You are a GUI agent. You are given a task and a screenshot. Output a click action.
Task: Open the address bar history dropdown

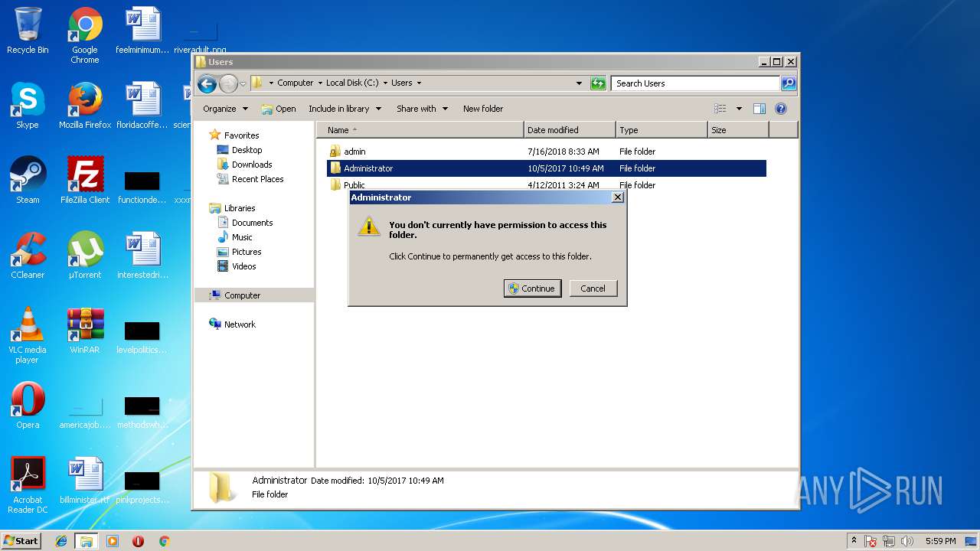[x=579, y=83]
